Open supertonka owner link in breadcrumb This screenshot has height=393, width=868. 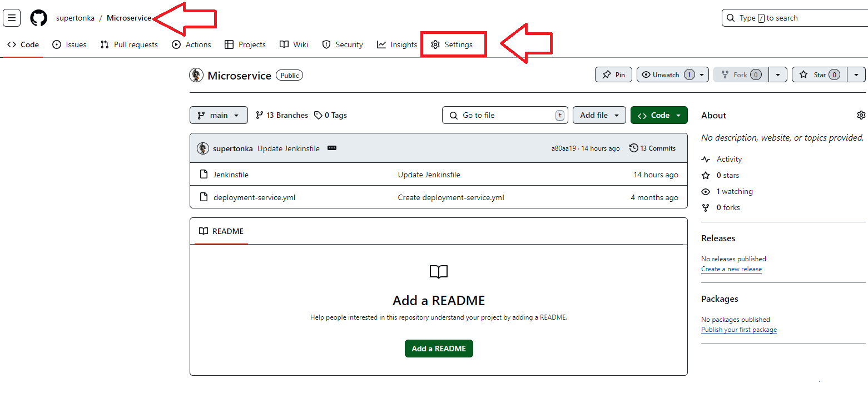point(75,18)
